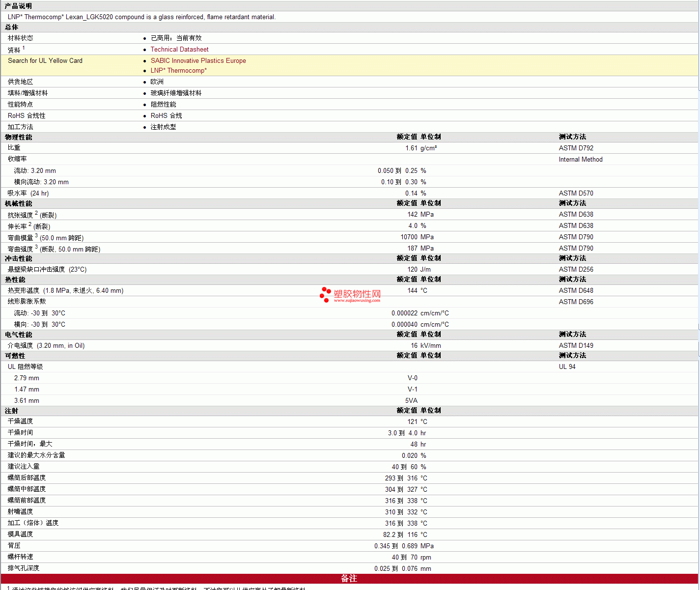700x590 pixels.
Task: Select the 121 °C drying temperature value
Action: (x=418, y=422)
